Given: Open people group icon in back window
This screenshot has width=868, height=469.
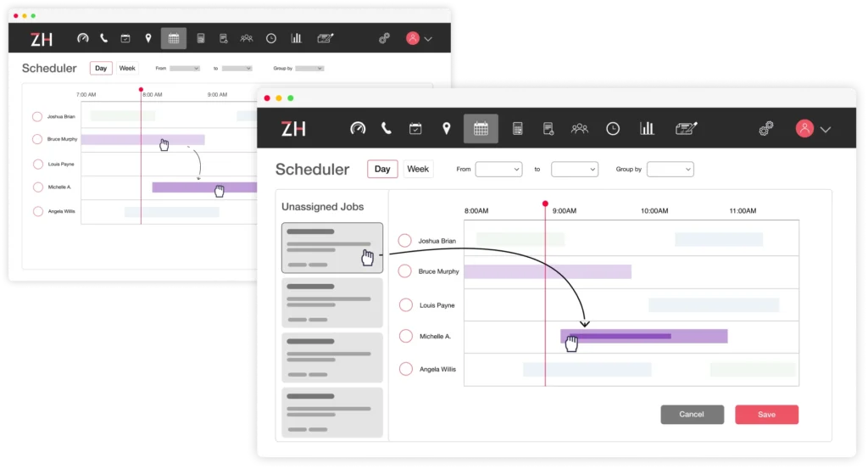Looking at the screenshot, I should pyautogui.click(x=247, y=38).
